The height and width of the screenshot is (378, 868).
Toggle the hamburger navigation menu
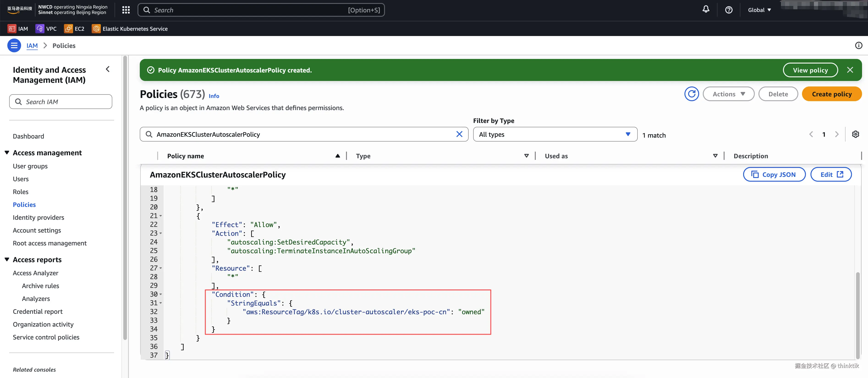(x=14, y=45)
